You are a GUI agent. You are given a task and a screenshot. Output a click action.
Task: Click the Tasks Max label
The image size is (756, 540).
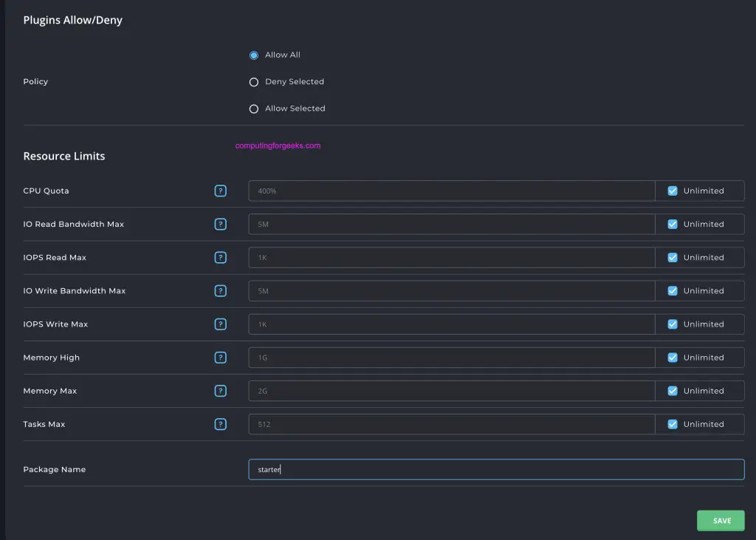point(44,424)
